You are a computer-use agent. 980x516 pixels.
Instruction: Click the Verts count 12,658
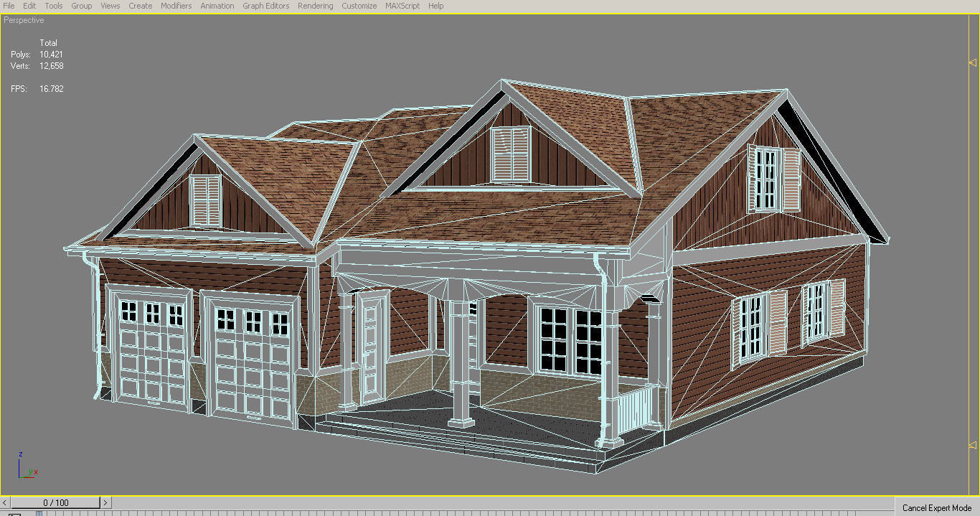coord(52,66)
